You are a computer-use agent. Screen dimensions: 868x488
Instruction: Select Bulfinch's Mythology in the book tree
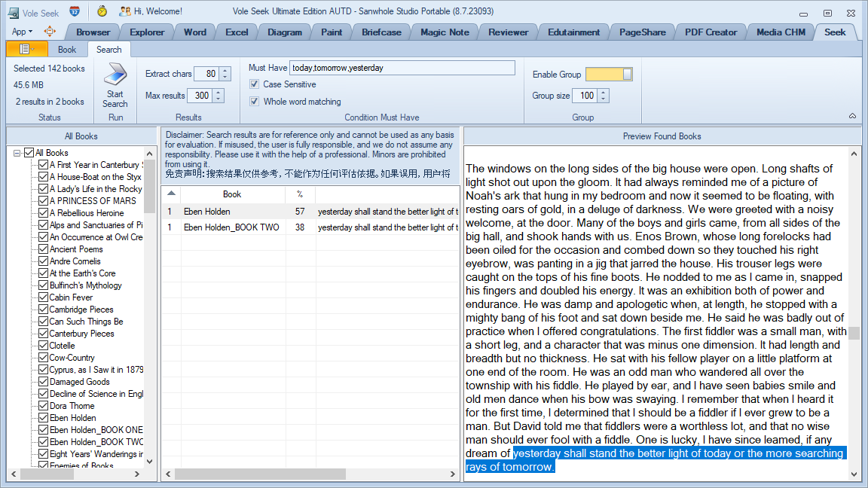86,285
